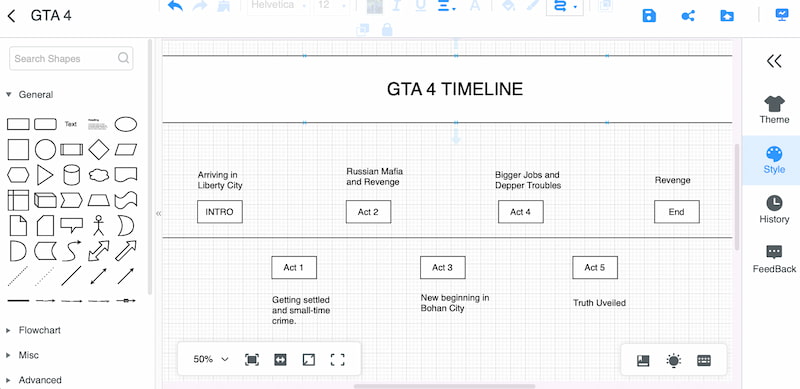Click the FeedBack button
This screenshot has width=800, height=389.
pos(774,259)
